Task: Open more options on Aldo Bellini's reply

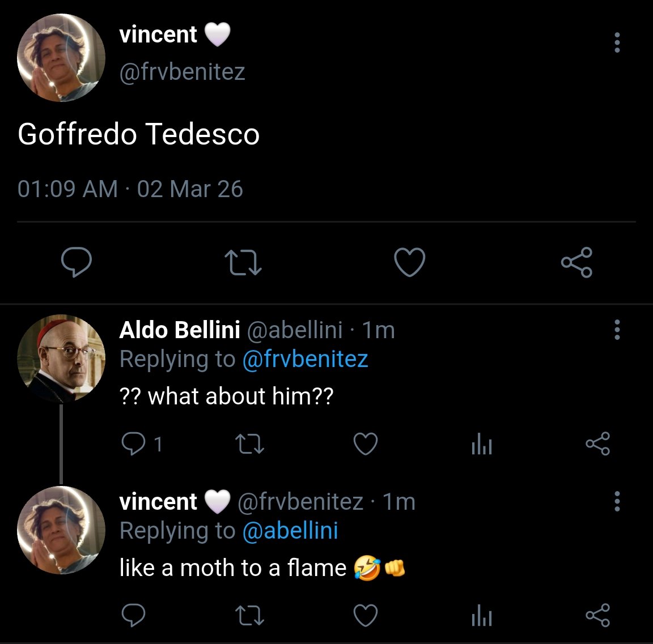Action: pos(617,330)
